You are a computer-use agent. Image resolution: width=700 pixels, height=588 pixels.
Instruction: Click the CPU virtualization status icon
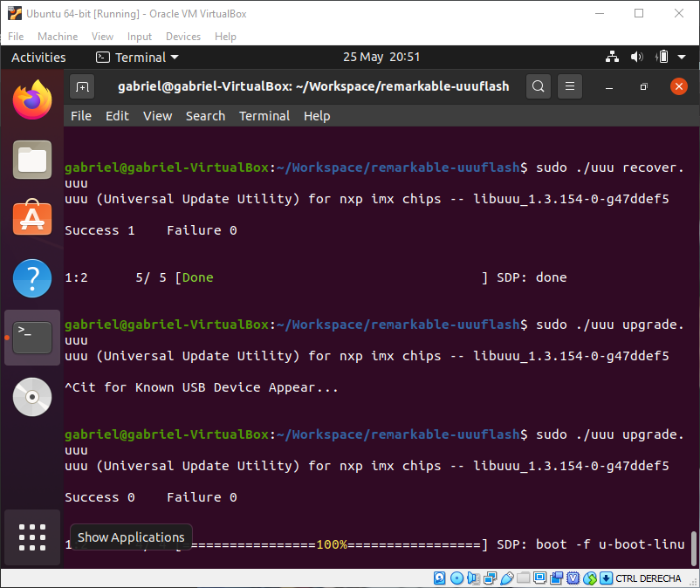(x=573, y=578)
